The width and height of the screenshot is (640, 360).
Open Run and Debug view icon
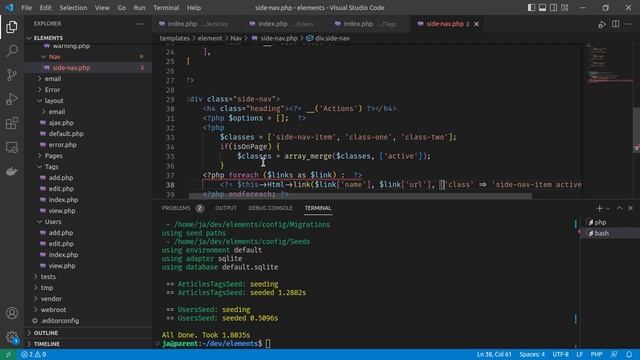click(x=12, y=99)
